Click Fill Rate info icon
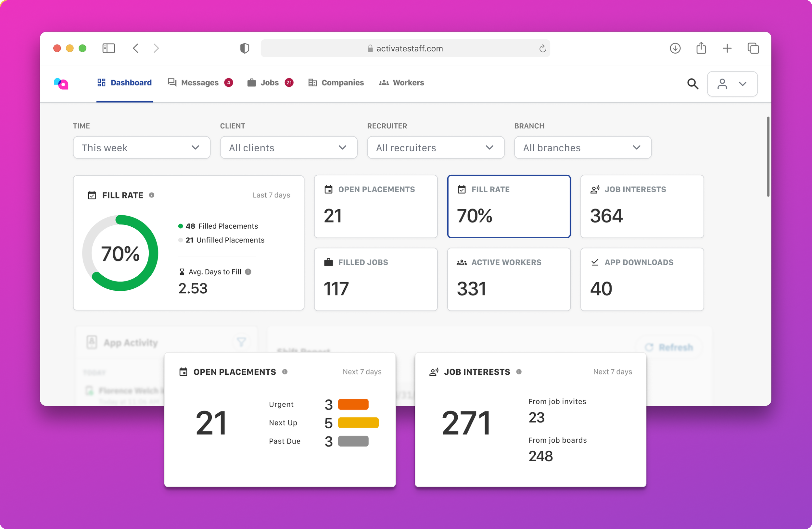Viewport: 812px width, 529px height. pos(152,195)
